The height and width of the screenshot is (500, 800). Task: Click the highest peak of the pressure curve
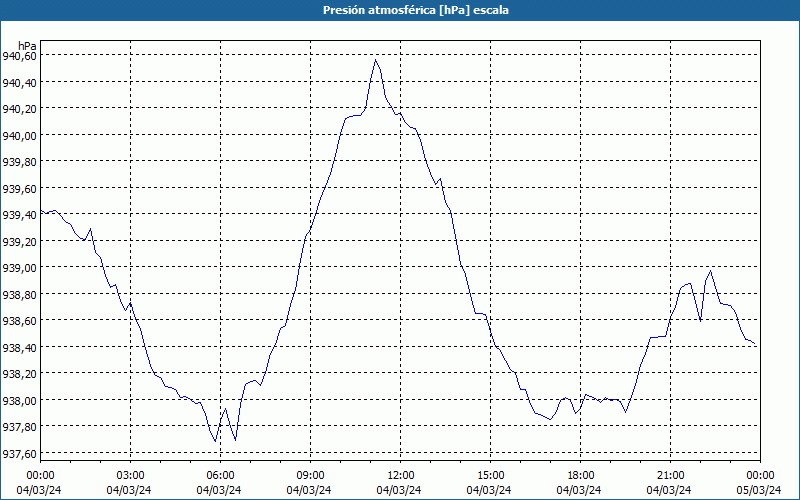point(376,60)
